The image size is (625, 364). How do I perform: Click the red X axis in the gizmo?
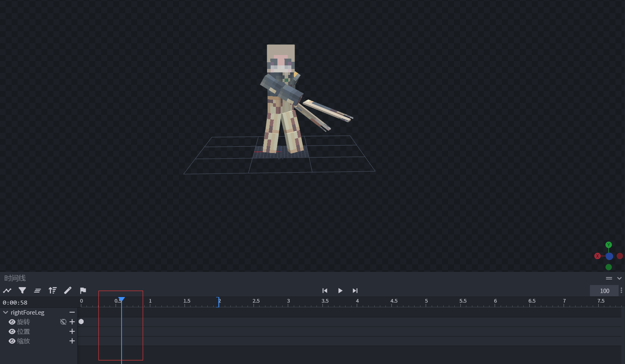tap(597, 256)
